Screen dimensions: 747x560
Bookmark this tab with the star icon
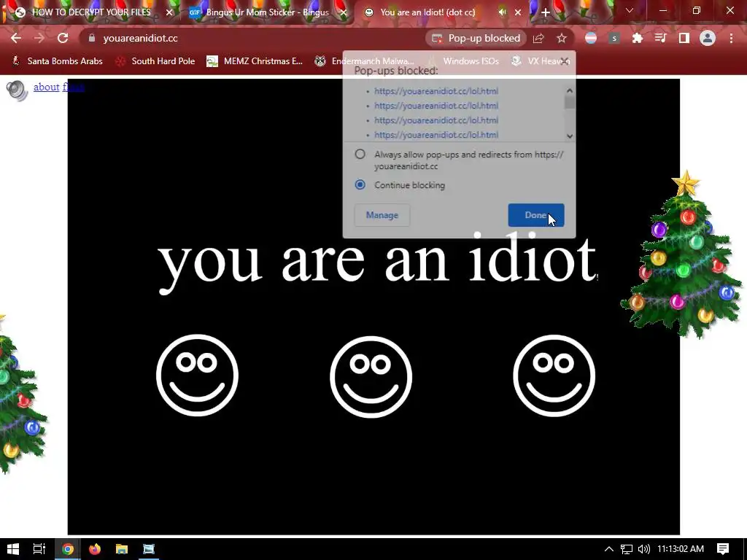tap(562, 38)
